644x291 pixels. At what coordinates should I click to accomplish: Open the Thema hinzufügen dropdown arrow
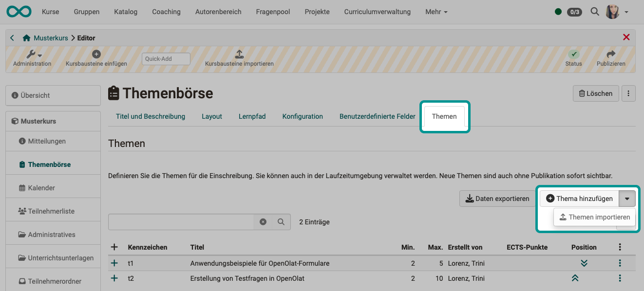627,198
